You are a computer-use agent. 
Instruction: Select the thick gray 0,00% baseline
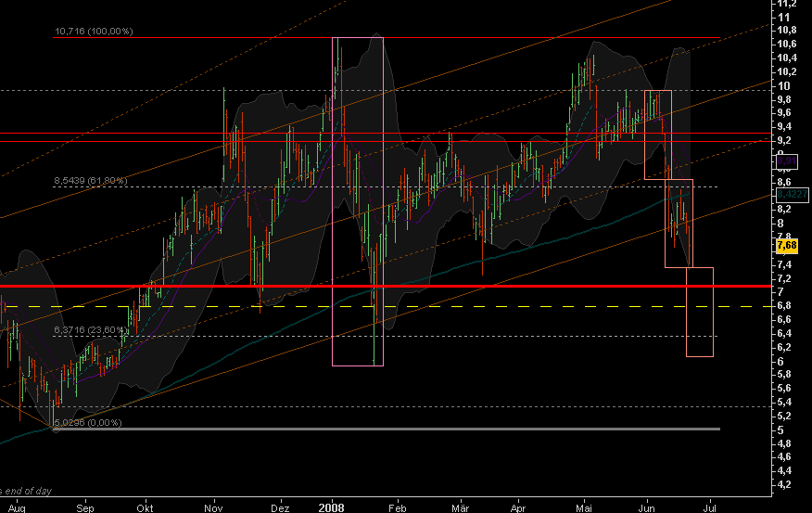pyautogui.click(x=387, y=430)
